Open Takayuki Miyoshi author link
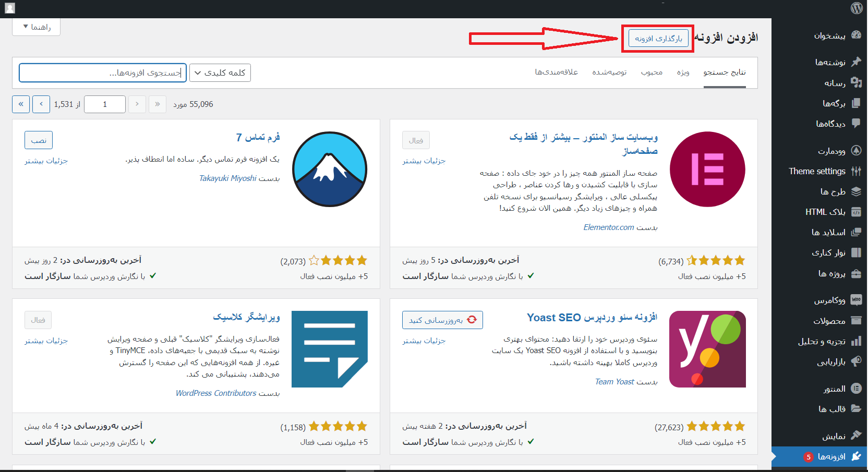The image size is (868, 472). tap(228, 178)
